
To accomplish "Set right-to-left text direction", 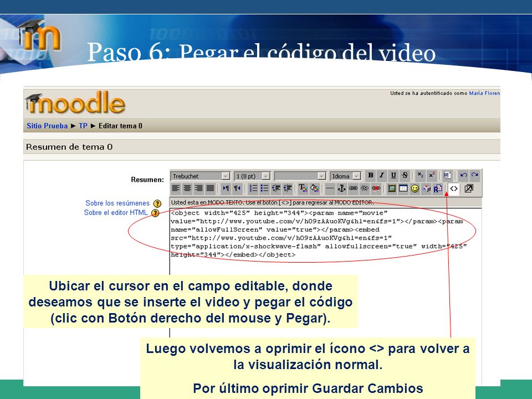I will 237,188.
